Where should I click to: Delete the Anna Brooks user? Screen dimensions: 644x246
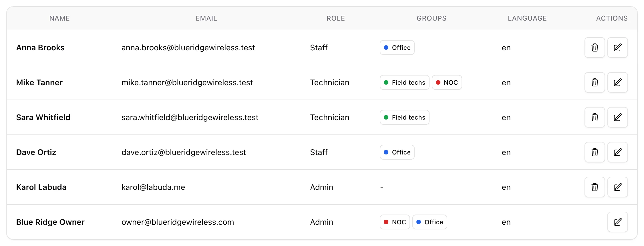tap(595, 47)
